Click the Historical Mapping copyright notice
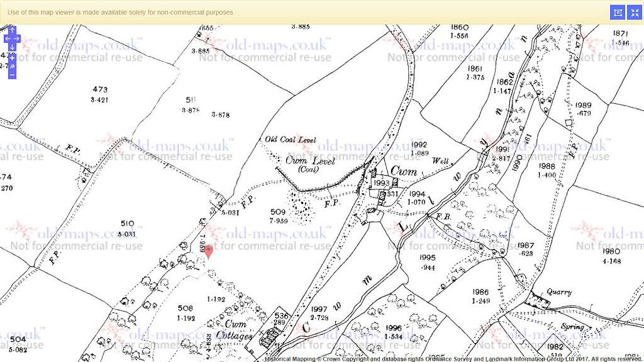Viewport: 644px width, 362px height. pyautogui.click(x=453, y=359)
